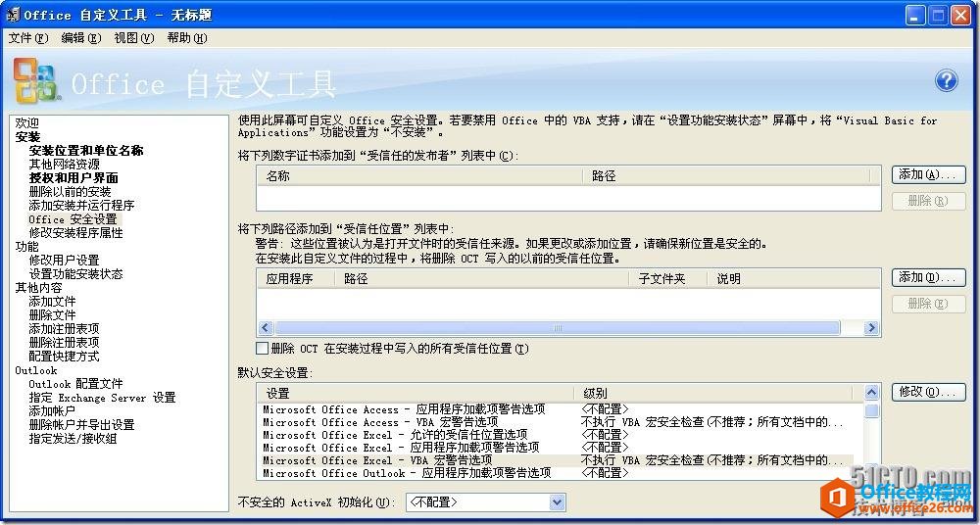Click the 说明 column header
This screenshot has width=980, height=525.
pyautogui.click(x=794, y=279)
